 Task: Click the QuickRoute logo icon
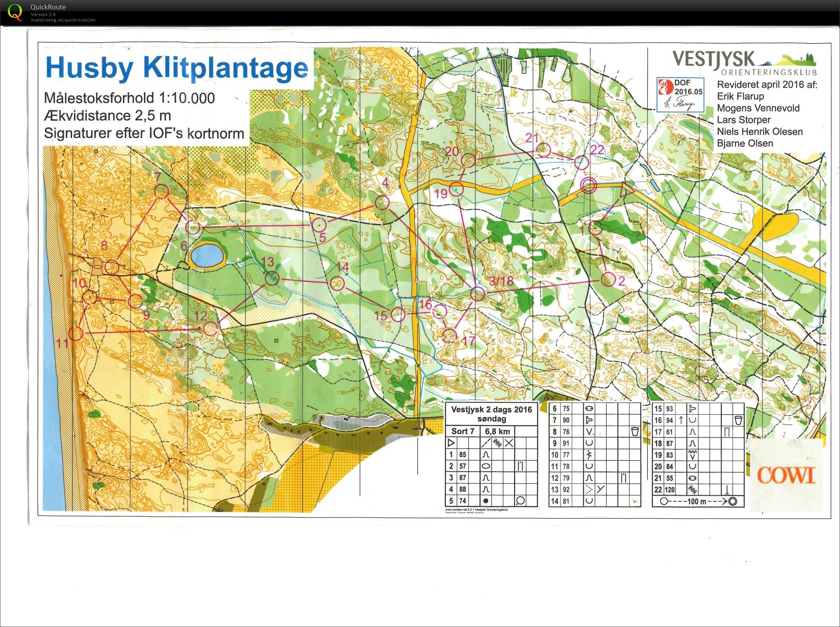tap(15, 12)
